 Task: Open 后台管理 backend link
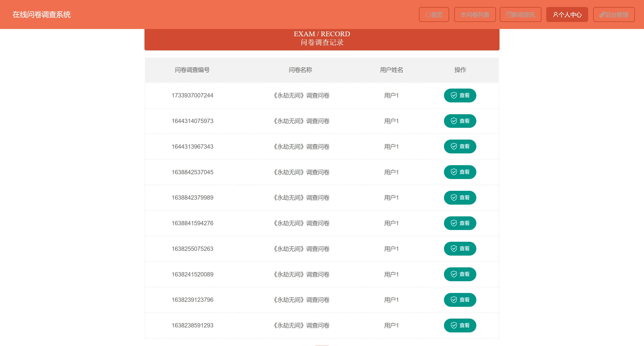[614, 15]
